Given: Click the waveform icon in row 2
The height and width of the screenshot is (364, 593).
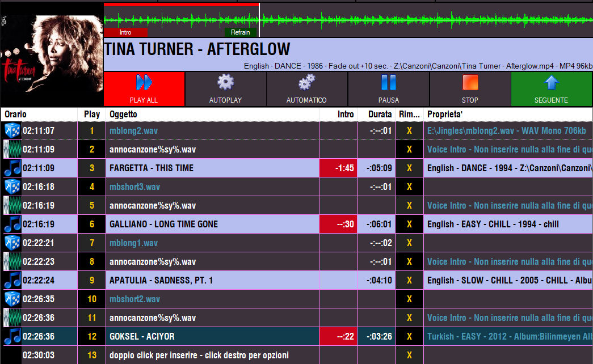Looking at the screenshot, I should point(12,149).
